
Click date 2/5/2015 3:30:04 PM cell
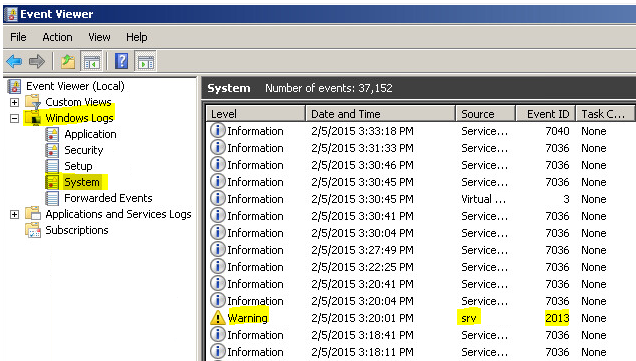362,233
